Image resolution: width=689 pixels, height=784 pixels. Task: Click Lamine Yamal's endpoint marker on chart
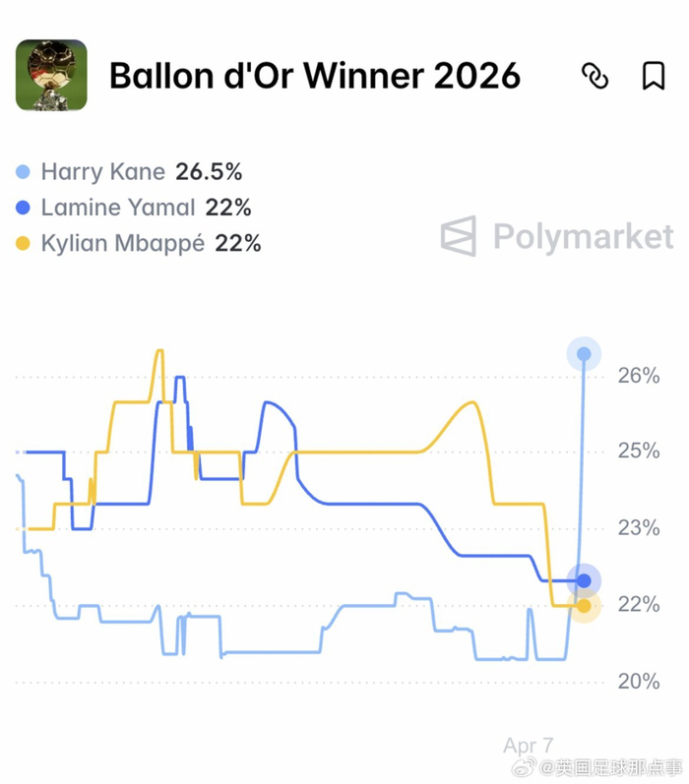(584, 580)
